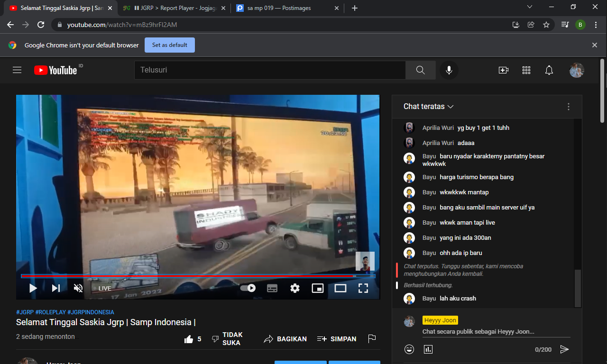This screenshot has width=607, height=364.
Task: Toggle the autoplay switch in the player
Action: (248, 288)
